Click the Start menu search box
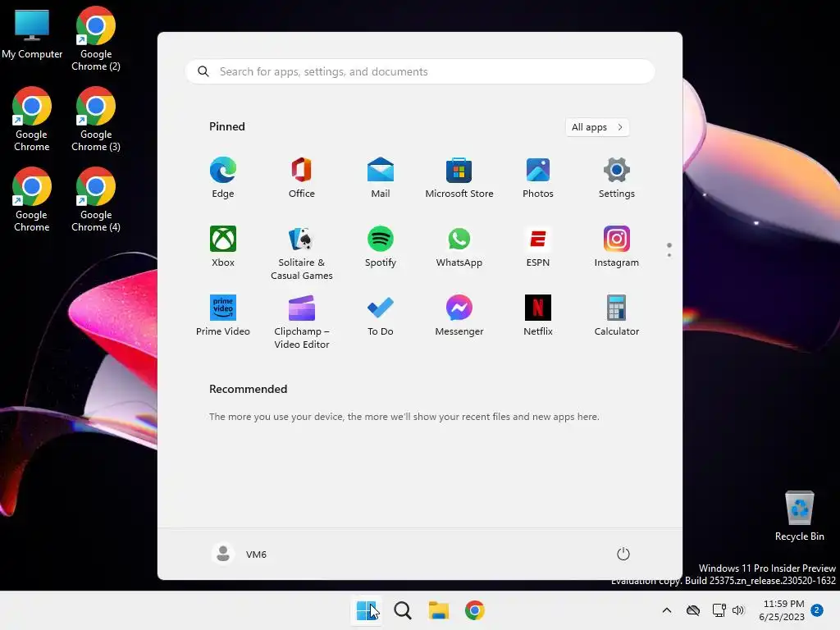This screenshot has width=840, height=630. point(420,72)
